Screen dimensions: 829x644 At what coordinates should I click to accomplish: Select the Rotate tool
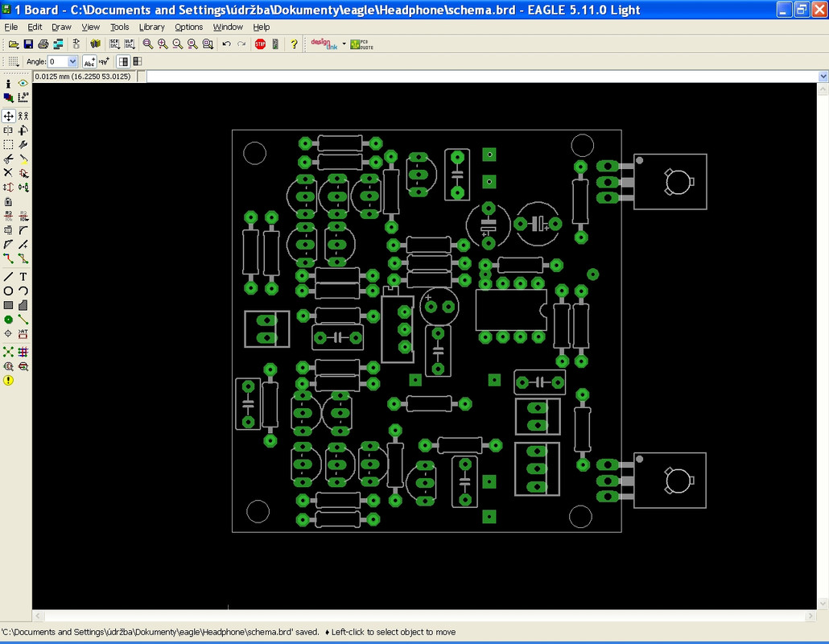pos(23,130)
